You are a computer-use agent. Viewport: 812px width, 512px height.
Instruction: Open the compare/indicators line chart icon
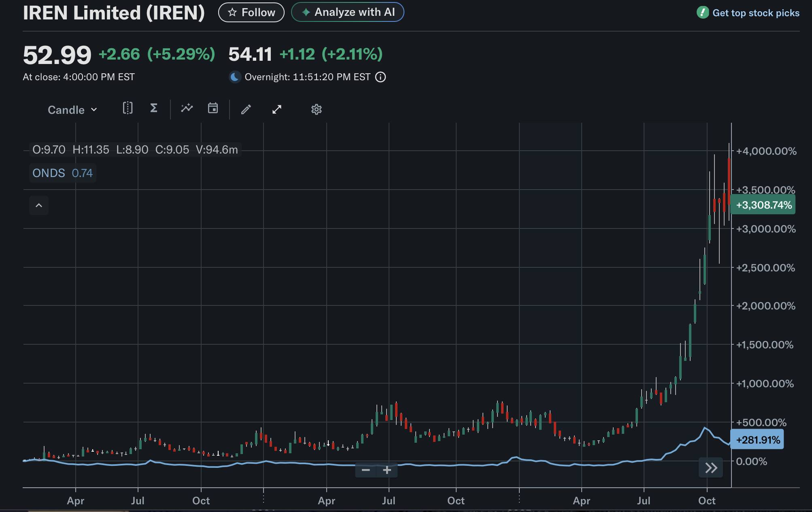(x=187, y=108)
